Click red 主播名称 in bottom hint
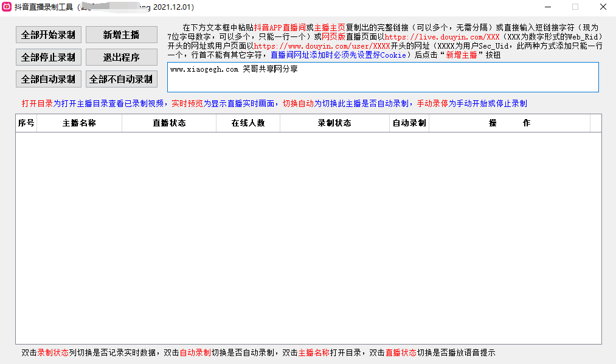 [314, 352]
